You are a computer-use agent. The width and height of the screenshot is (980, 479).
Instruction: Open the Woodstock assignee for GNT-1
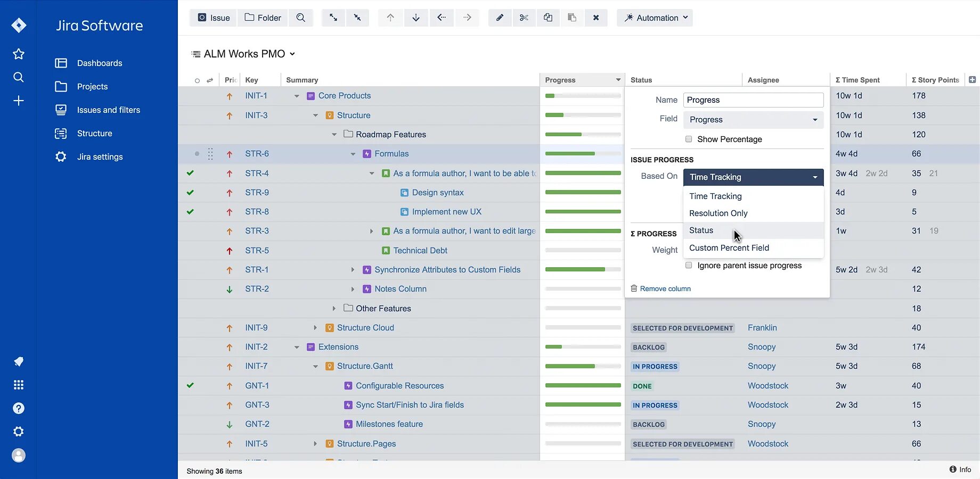pos(767,386)
